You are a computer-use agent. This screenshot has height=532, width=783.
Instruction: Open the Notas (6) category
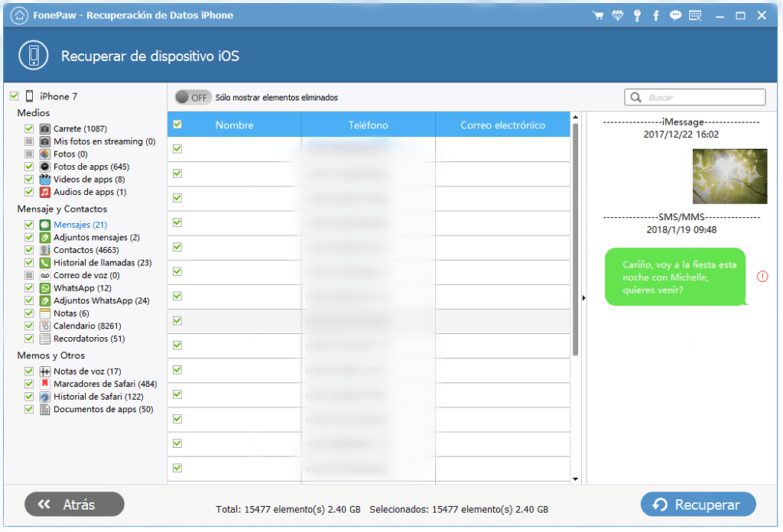(71, 313)
